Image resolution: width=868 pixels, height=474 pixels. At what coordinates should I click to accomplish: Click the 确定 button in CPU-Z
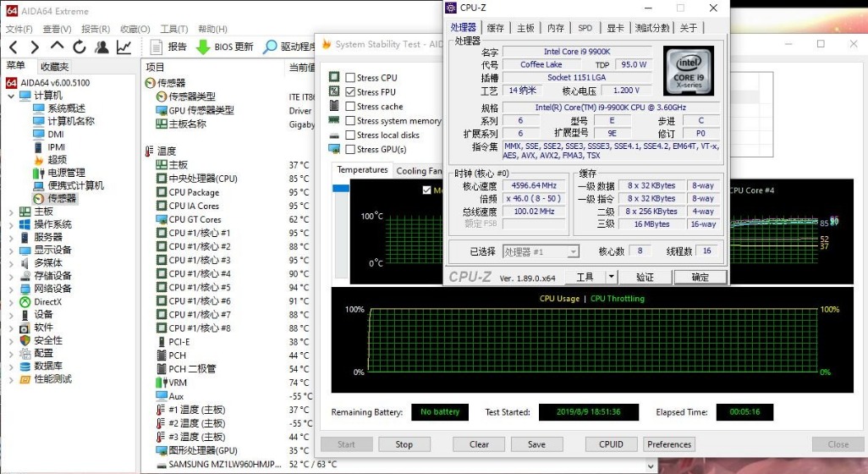tap(700, 277)
